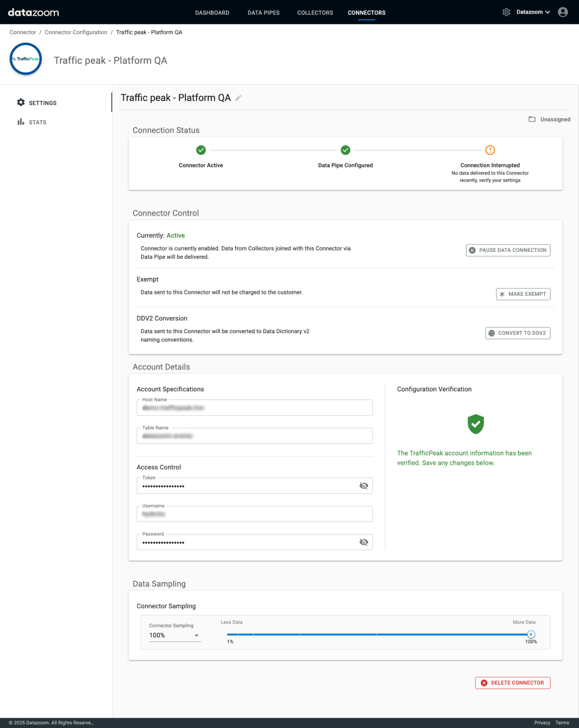Click the green Active status text
579x728 pixels.
pos(176,236)
